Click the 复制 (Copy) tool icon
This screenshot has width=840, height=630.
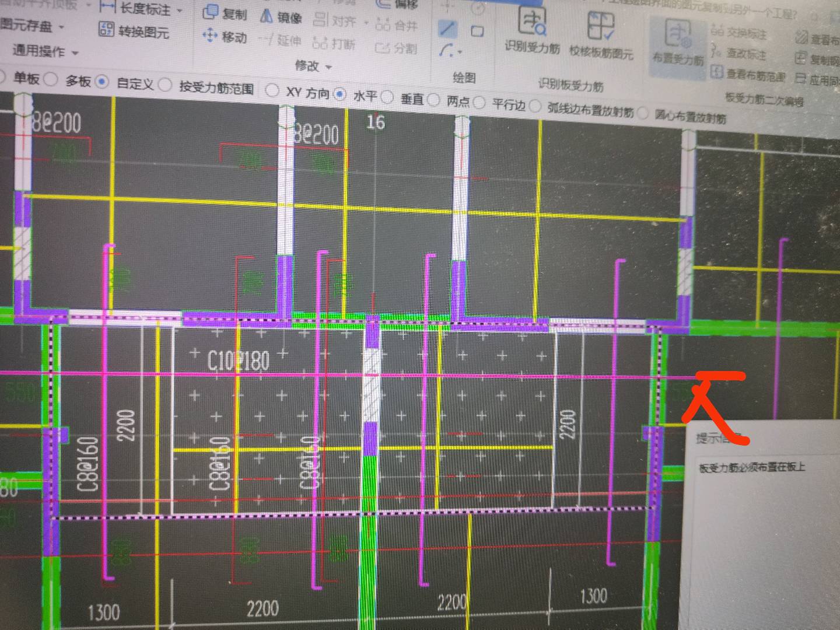[x=210, y=12]
